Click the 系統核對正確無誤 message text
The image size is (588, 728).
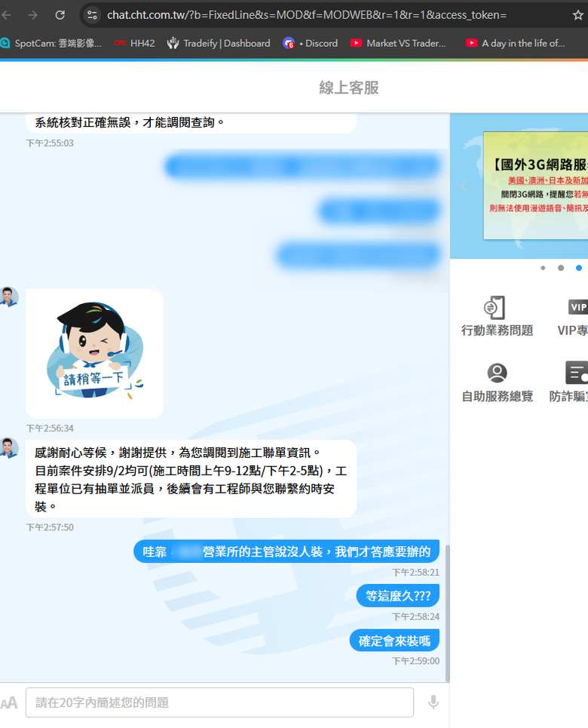tap(130, 122)
